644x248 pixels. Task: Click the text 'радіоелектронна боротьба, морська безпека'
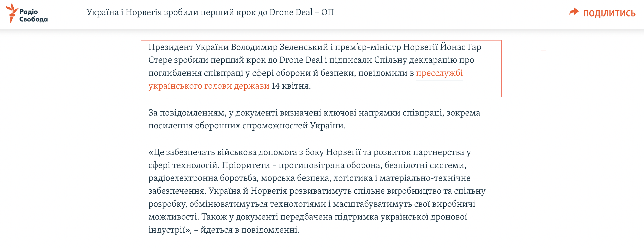point(240,178)
